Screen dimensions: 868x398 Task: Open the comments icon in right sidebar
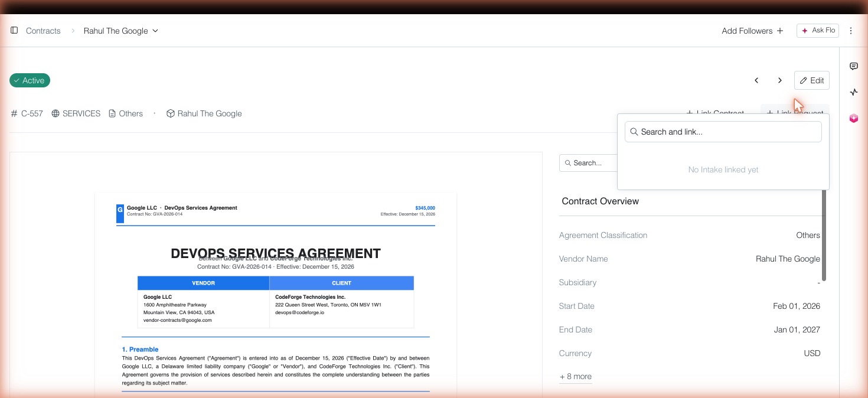[854, 66]
